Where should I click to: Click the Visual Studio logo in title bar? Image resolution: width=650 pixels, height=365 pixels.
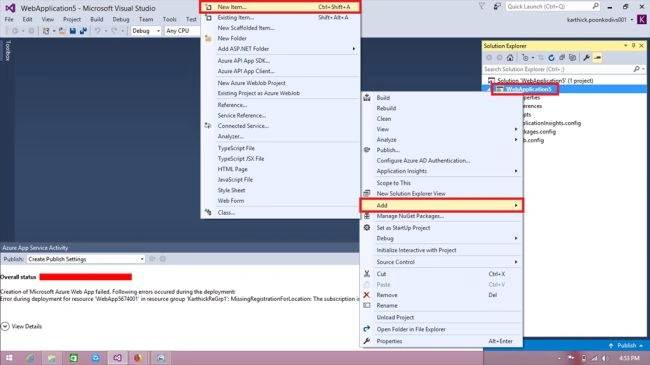point(10,8)
